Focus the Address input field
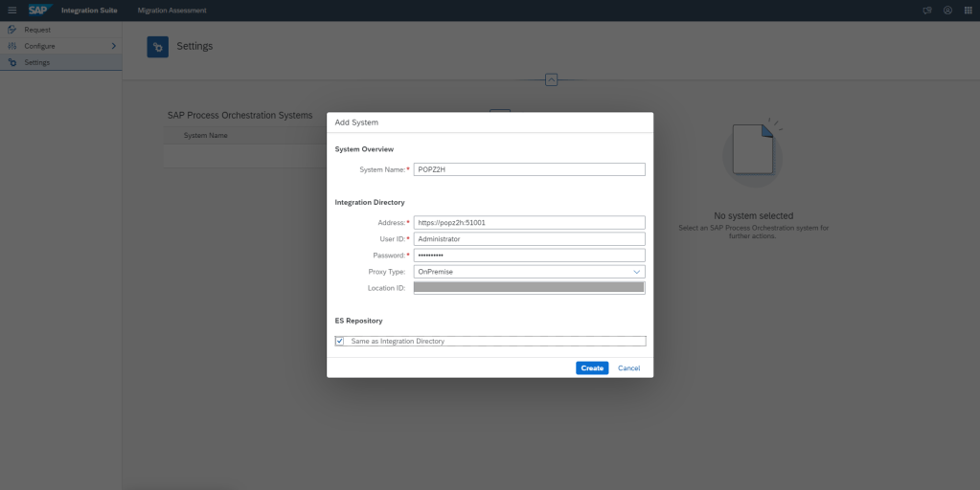980x490 pixels. click(x=529, y=223)
